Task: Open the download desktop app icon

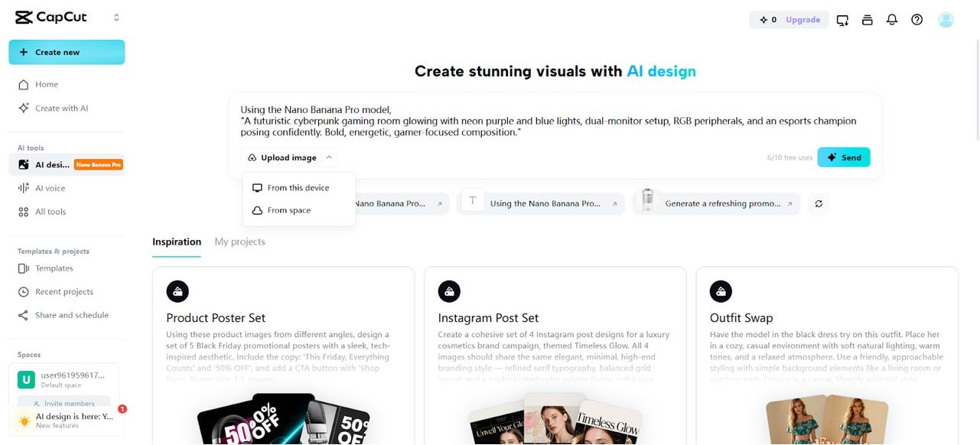Action: 843,20
